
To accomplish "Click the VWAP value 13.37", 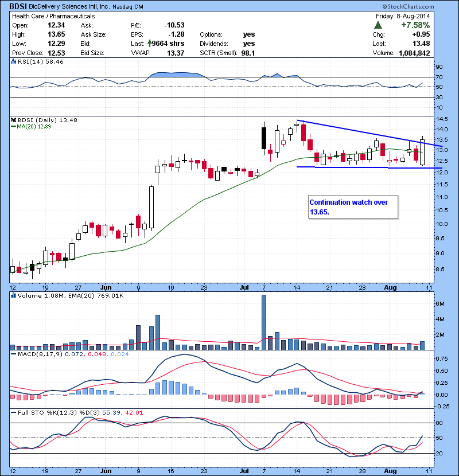I will [x=176, y=53].
